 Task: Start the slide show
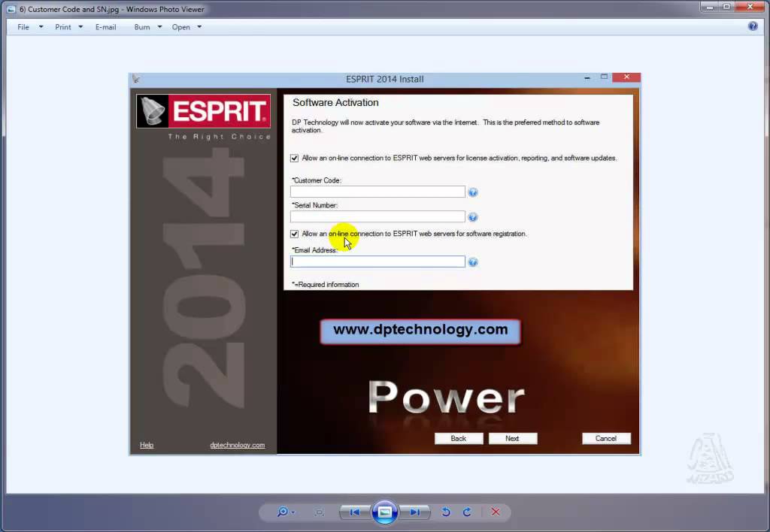[384, 512]
